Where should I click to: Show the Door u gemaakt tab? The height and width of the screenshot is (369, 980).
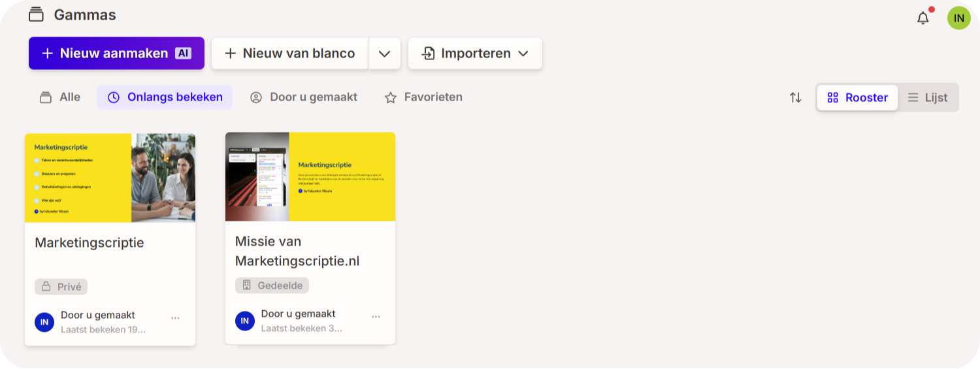pos(304,97)
